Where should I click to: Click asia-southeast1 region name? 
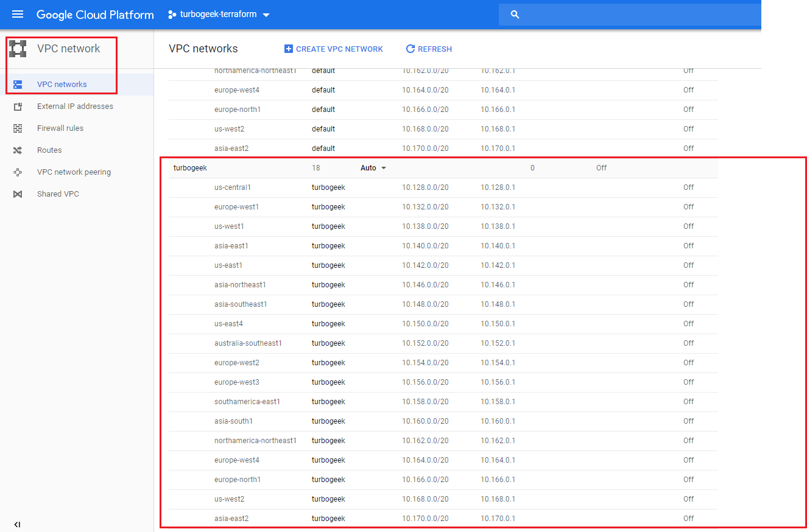tap(241, 304)
